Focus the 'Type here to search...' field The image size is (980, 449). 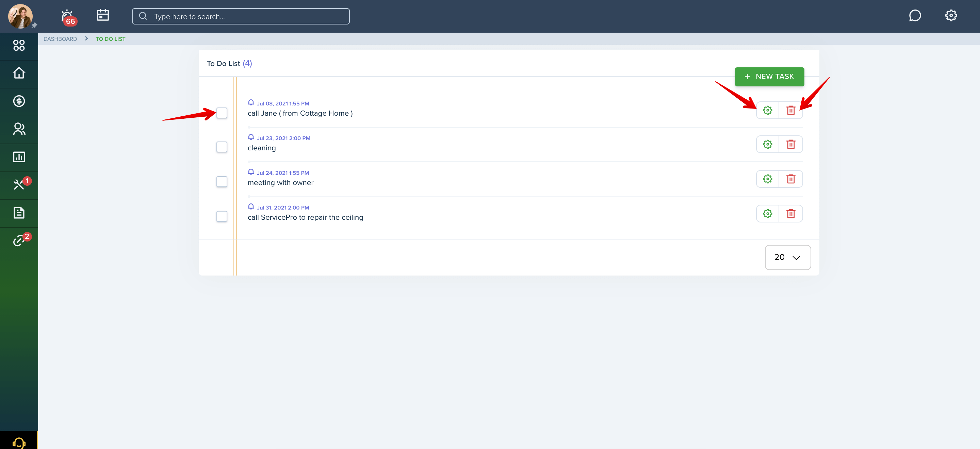tap(241, 16)
